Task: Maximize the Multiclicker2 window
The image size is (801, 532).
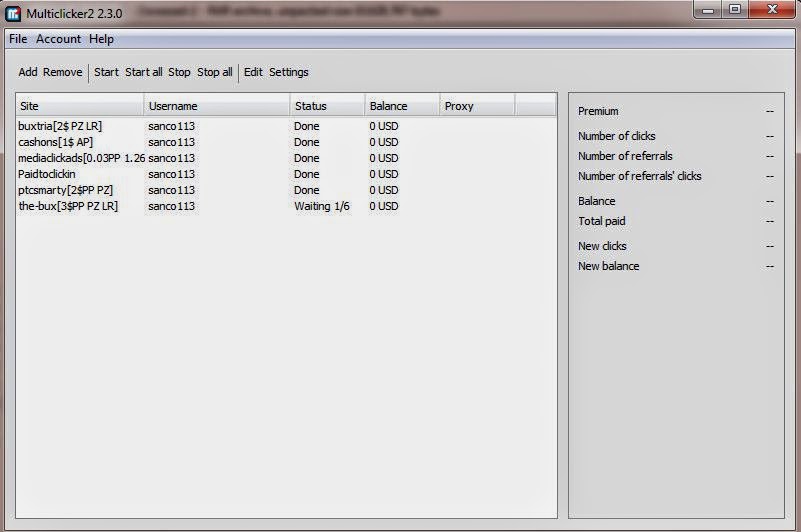Action: tap(735, 10)
